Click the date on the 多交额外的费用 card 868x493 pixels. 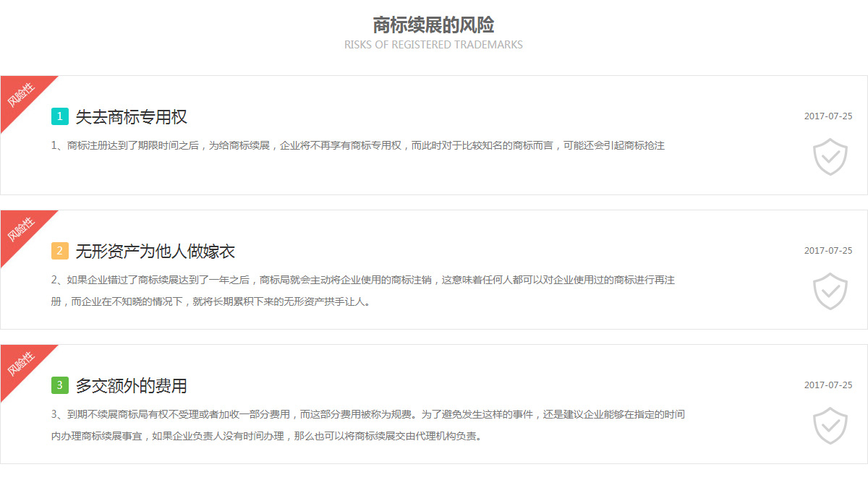[x=827, y=385]
